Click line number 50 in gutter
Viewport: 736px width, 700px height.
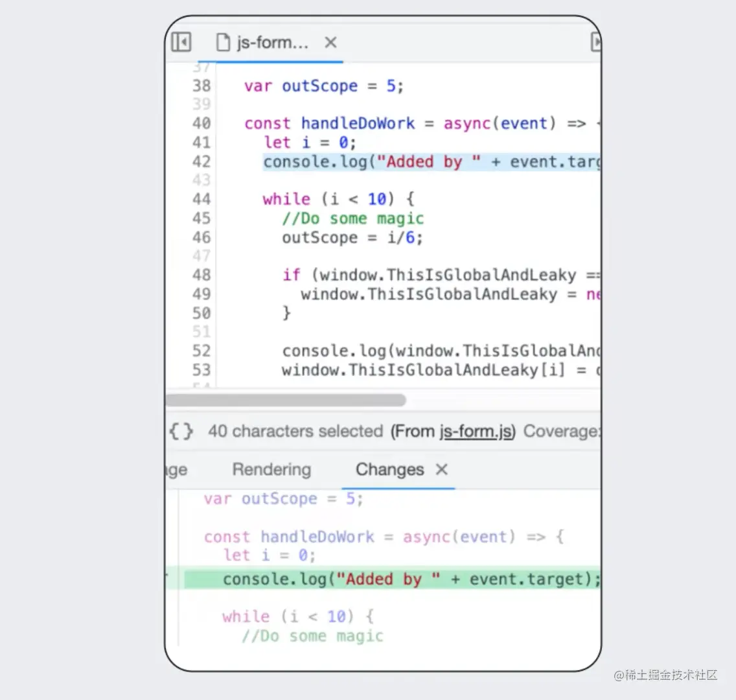coord(201,312)
